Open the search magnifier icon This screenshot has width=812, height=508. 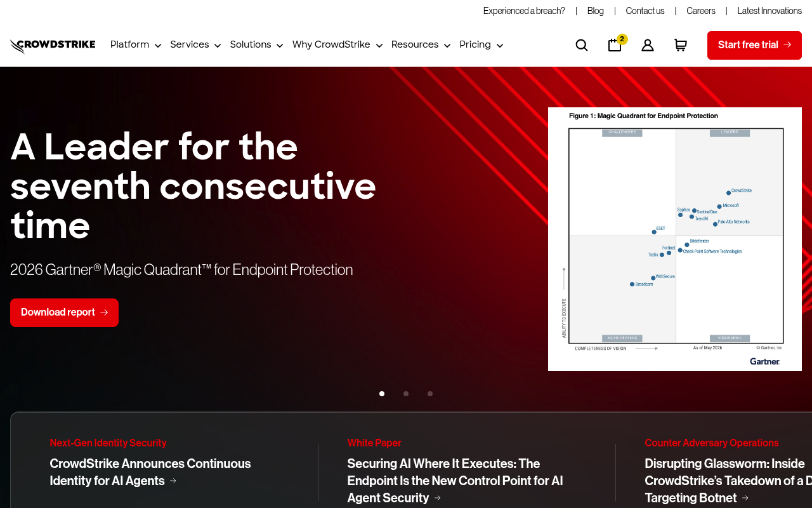point(582,45)
